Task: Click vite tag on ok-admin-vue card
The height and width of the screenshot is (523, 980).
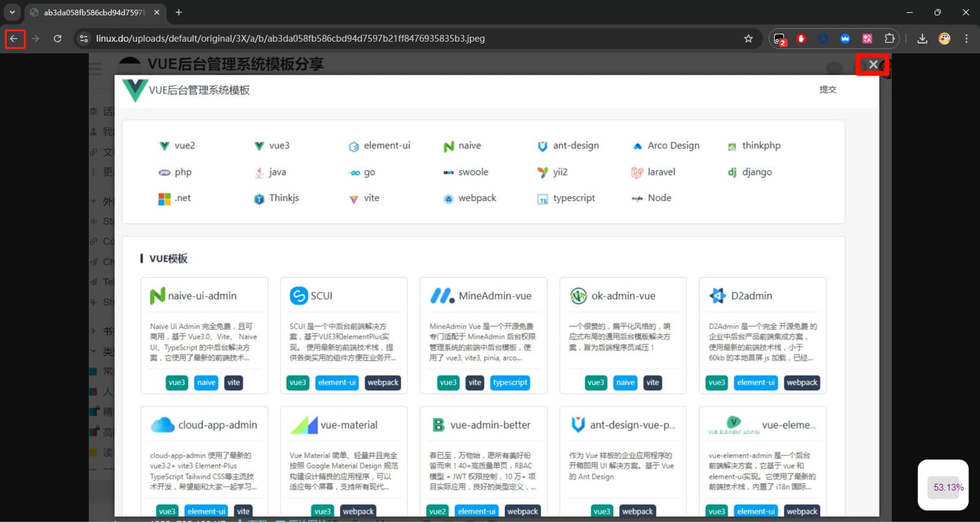Action: [653, 383]
